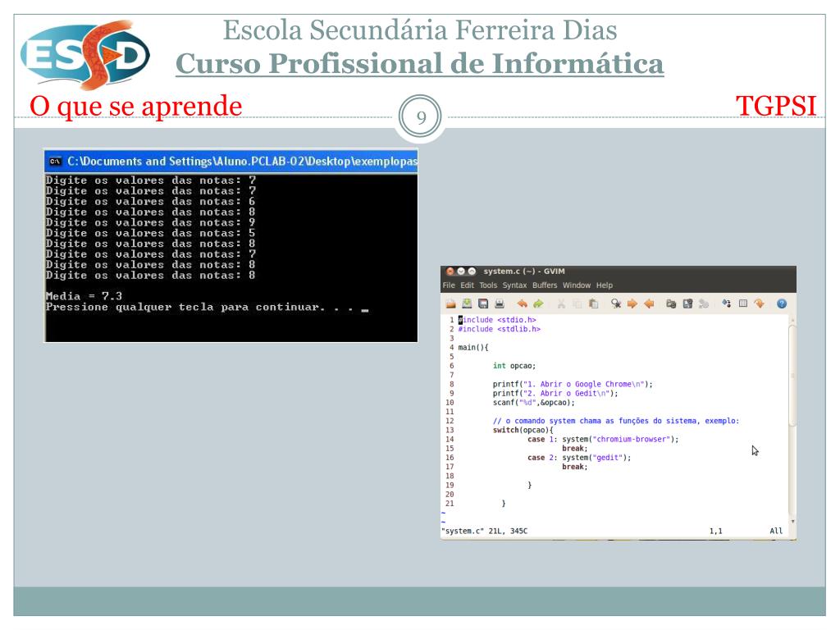
Task: Click 'Escola Secundária Ferreira Dias' title text
Action: tap(420, 30)
